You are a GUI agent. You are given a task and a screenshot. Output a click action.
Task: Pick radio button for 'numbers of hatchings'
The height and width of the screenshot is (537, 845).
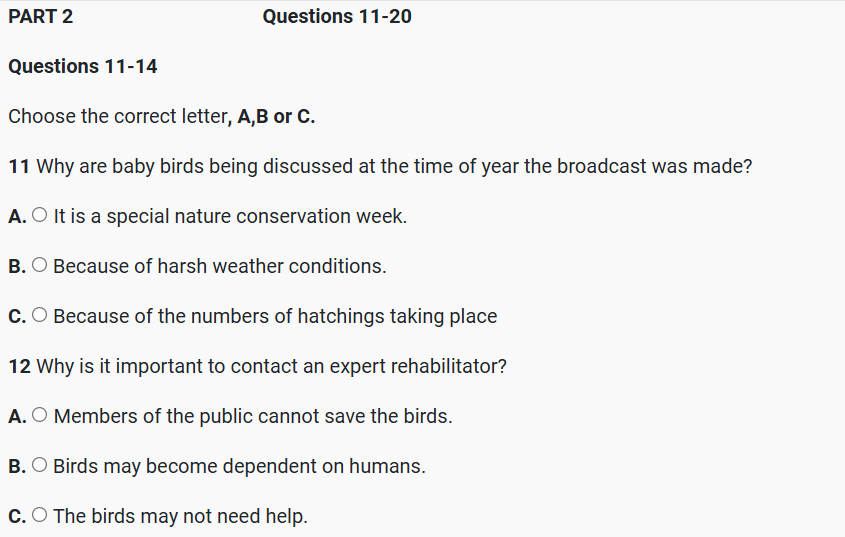(x=39, y=316)
